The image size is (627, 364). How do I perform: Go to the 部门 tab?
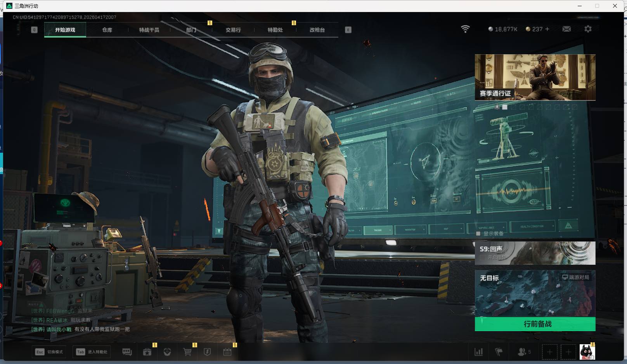(191, 30)
